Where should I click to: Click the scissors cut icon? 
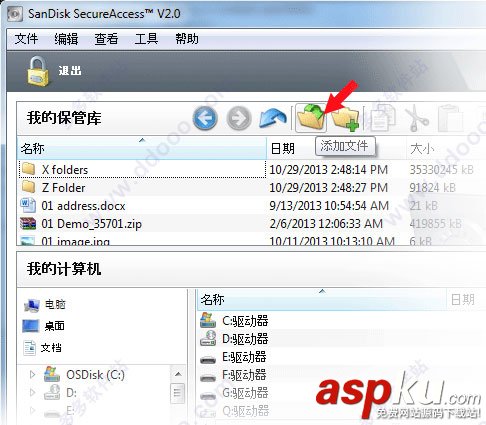pyautogui.click(x=416, y=118)
